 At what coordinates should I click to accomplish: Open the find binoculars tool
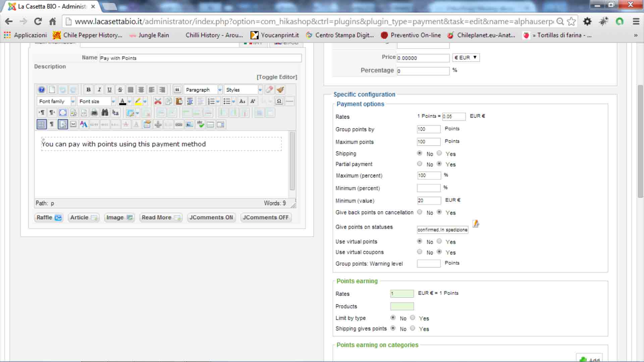[105, 113]
